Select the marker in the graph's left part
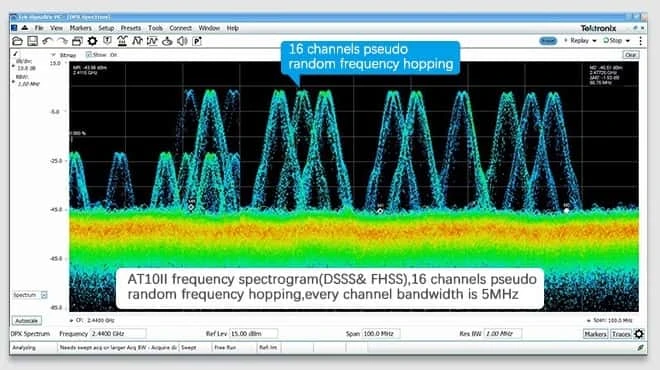 [192, 207]
